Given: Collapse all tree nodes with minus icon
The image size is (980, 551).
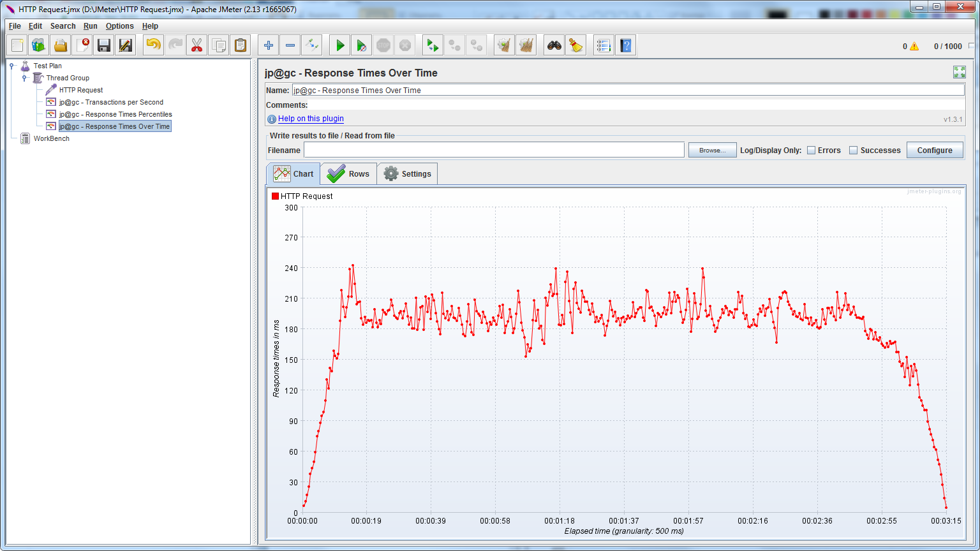Looking at the screenshot, I should click(x=290, y=45).
